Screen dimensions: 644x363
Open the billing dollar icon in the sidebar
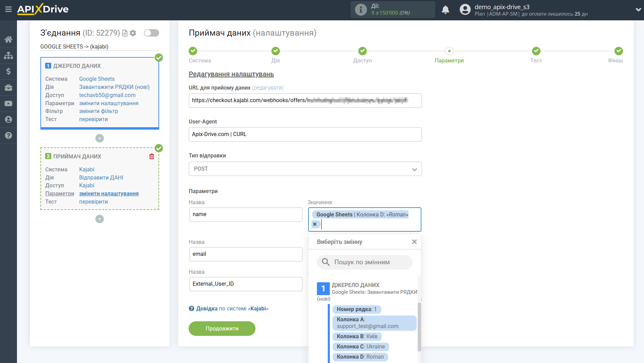[8, 71]
